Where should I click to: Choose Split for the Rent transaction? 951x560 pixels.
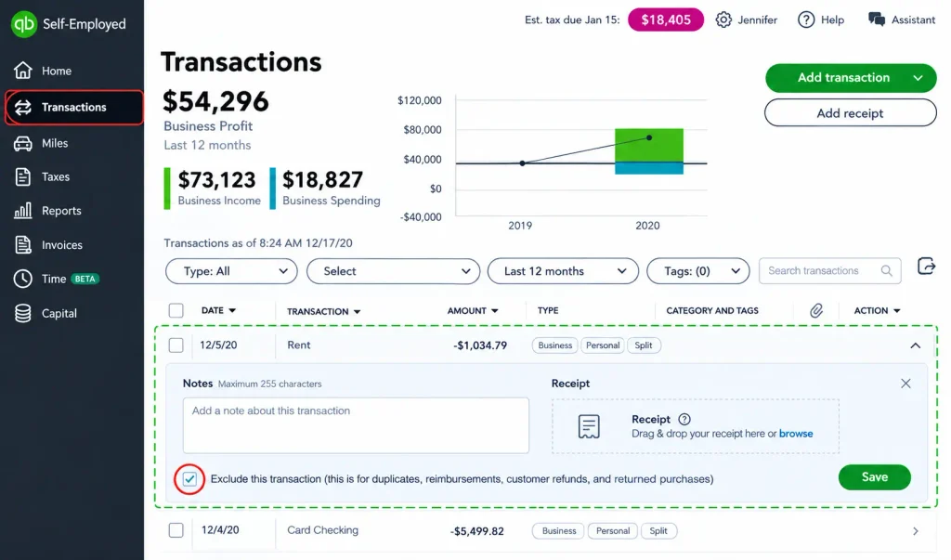tap(644, 345)
